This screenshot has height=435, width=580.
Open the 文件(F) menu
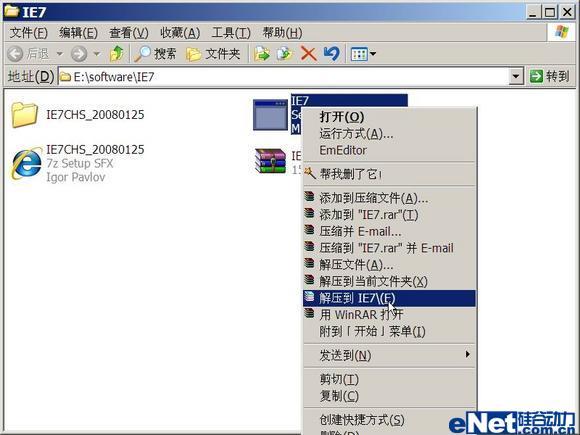tap(28, 33)
